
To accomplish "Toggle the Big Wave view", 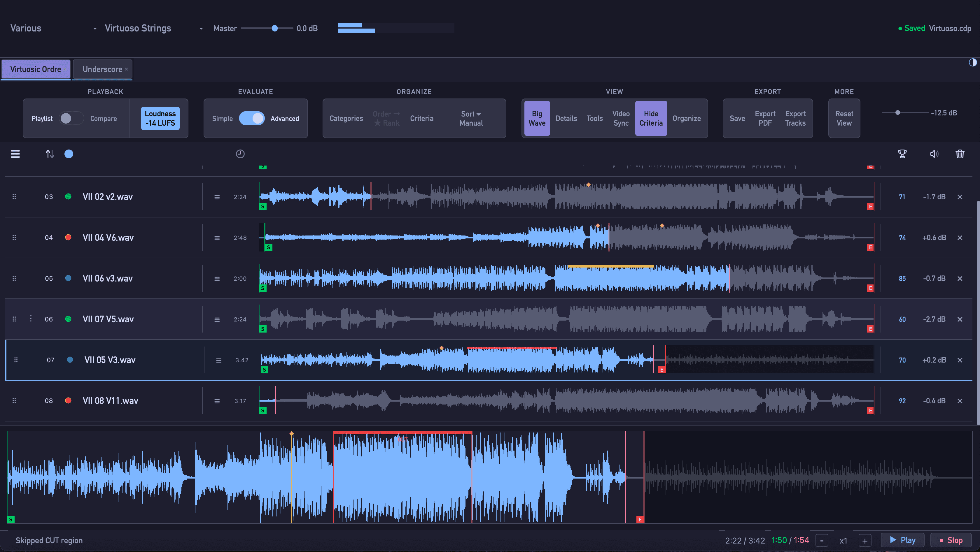I will point(537,118).
